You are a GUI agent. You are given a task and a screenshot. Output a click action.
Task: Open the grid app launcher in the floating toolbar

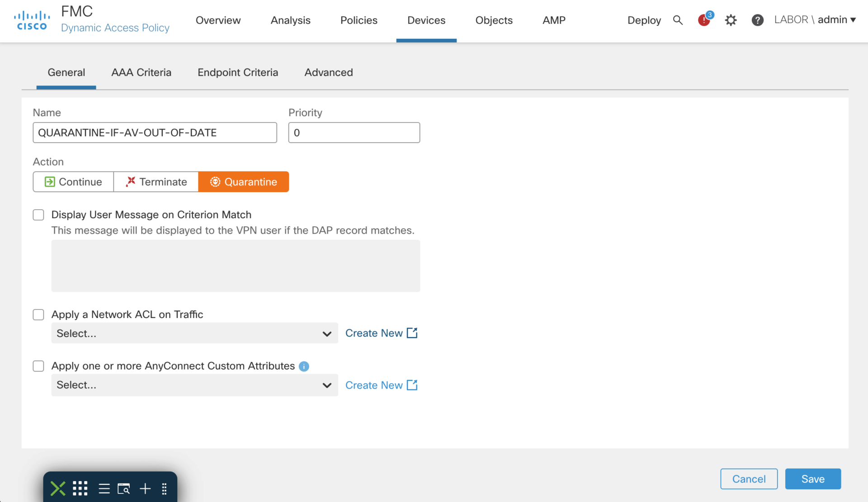coord(80,488)
